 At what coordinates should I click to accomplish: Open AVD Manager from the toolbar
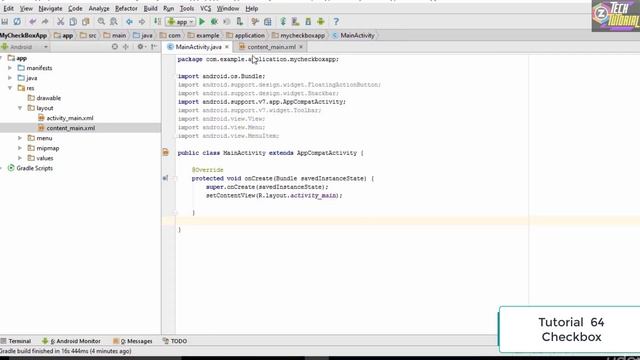296,22
